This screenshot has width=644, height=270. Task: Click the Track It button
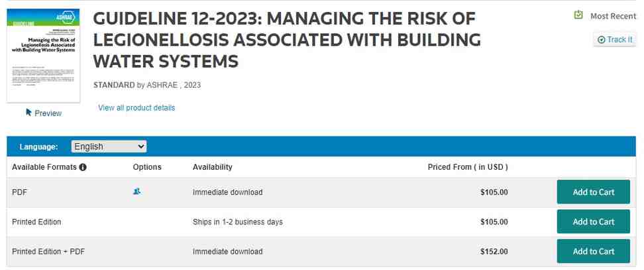(x=614, y=40)
